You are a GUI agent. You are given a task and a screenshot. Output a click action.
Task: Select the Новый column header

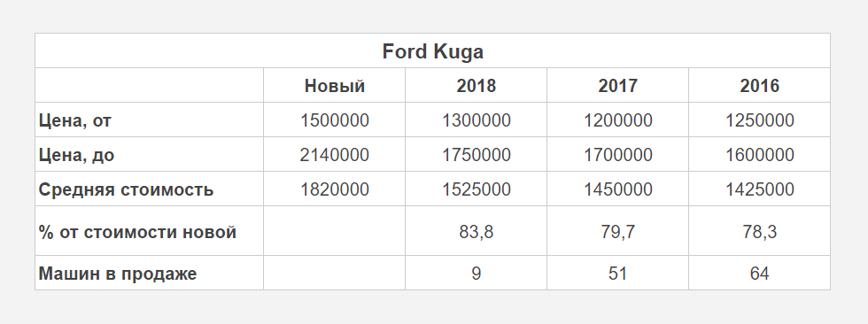click(x=335, y=86)
